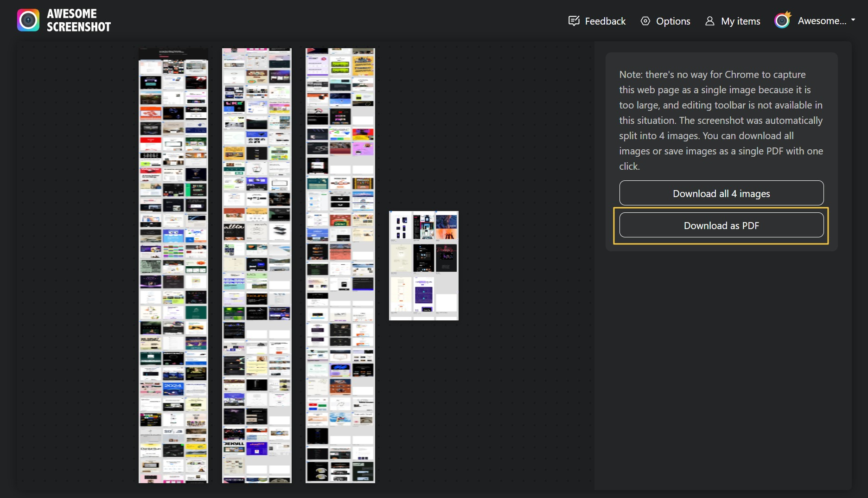Open the Feedback link

pos(605,21)
